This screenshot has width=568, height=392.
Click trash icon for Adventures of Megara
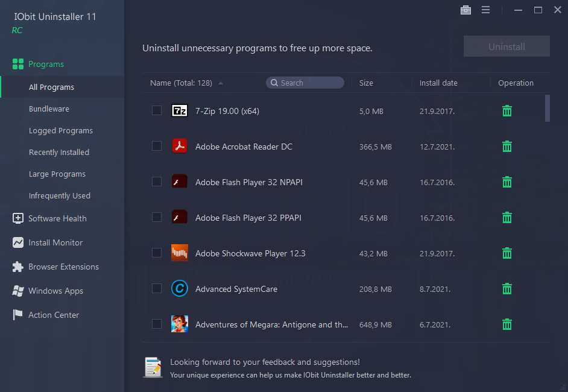(507, 324)
